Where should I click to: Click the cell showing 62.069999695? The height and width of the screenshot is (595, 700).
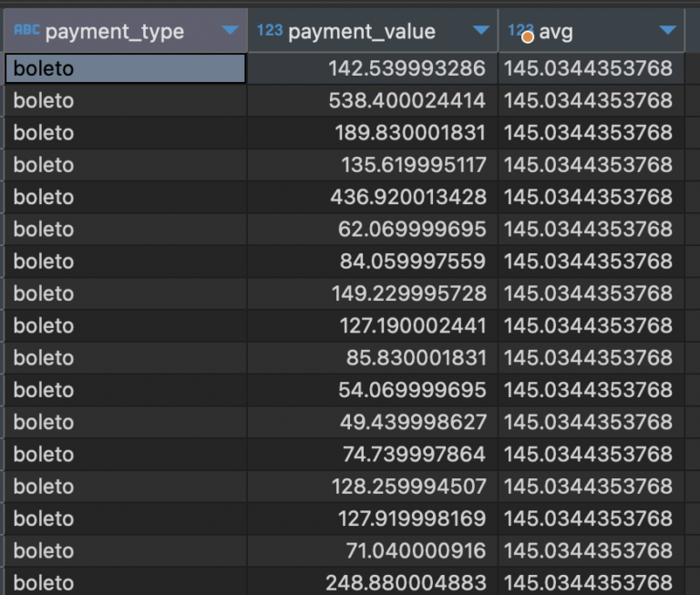[412, 230]
